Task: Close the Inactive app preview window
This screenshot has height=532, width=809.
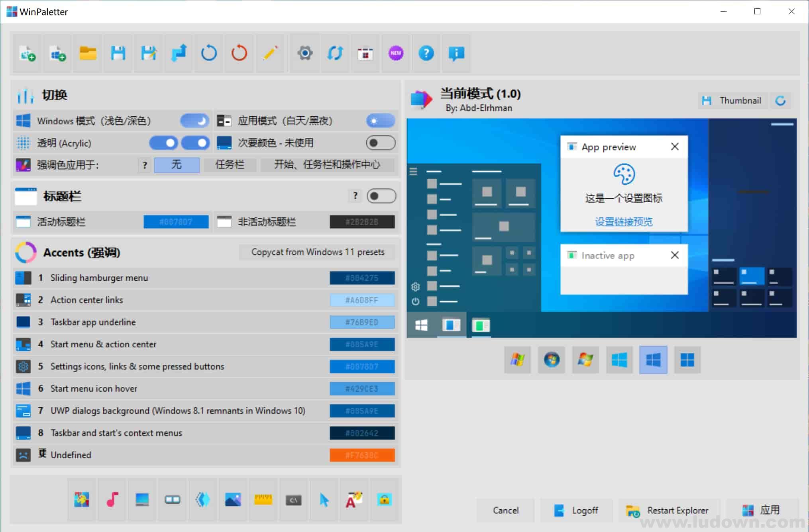Action: [675, 255]
